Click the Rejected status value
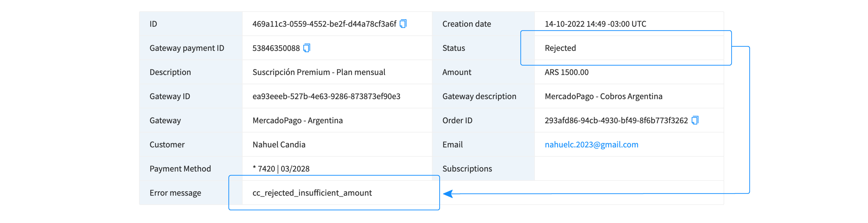Viewport: 868px width, 223px height. (x=560, y=48)
